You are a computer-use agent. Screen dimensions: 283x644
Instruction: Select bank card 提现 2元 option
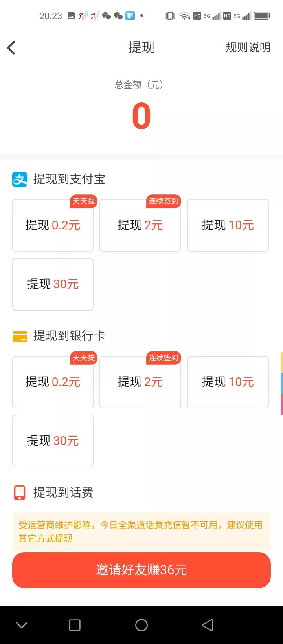(x=140, y=382)
